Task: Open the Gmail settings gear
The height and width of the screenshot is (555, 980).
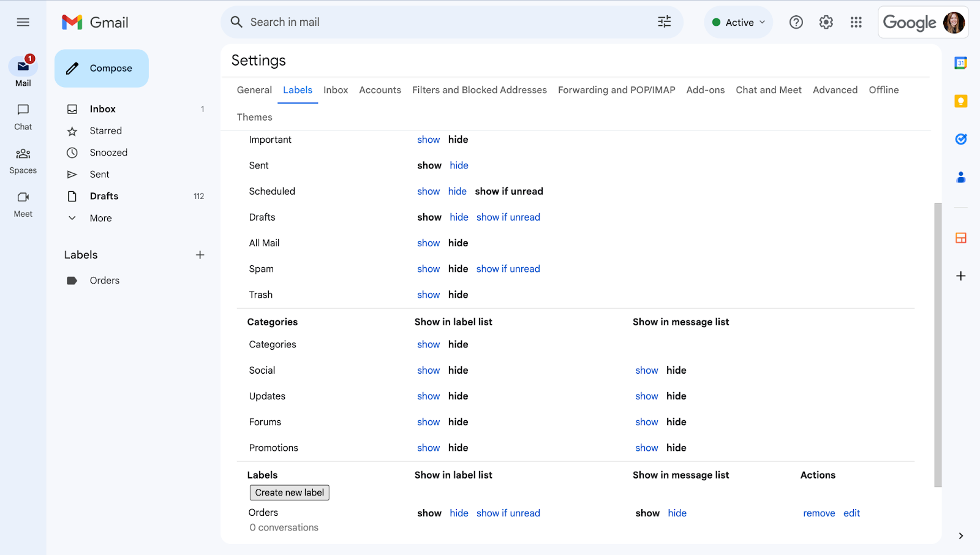Action: coord(825,21)
